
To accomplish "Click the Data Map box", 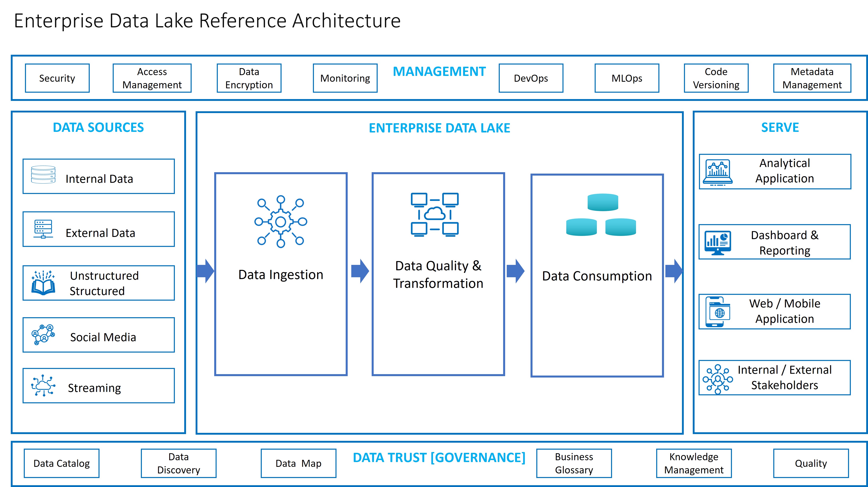I will click(x=299, y=463).
